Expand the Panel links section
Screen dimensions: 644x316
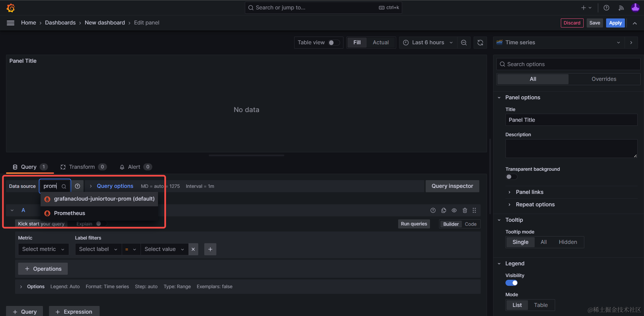pos(529,192)
